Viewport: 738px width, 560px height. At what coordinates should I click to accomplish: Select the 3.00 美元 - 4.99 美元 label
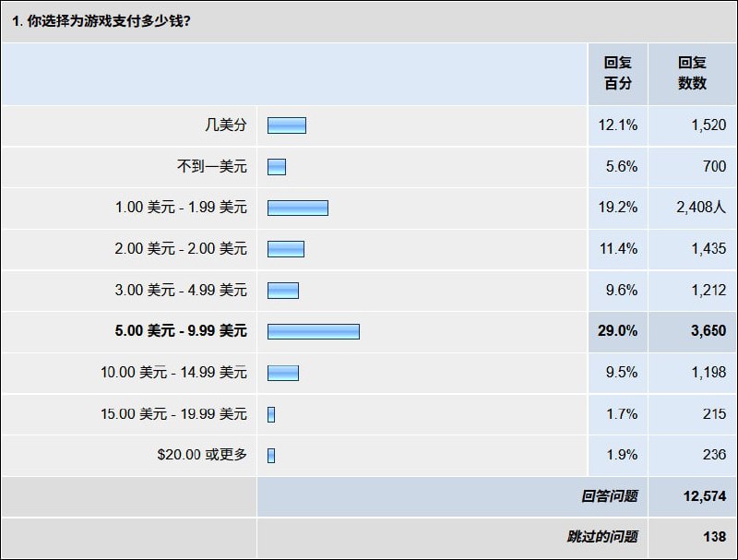click(x=181, y=291)
